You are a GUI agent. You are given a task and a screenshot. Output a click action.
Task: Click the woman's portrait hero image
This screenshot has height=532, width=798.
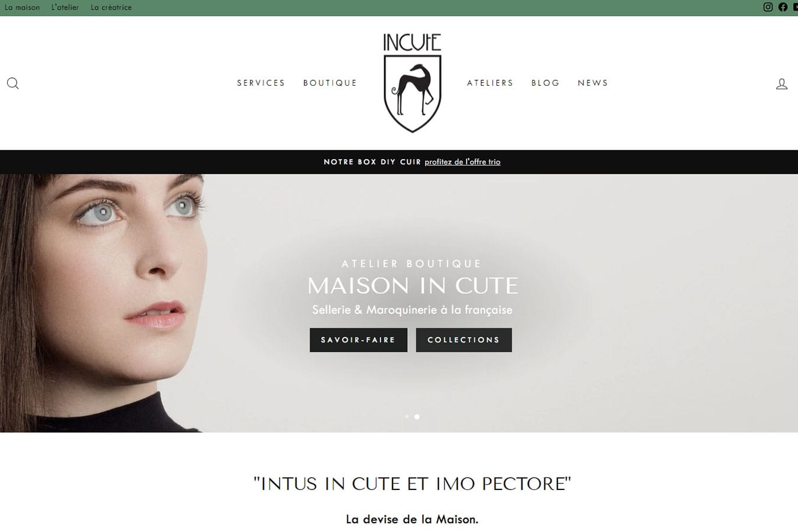103,303
